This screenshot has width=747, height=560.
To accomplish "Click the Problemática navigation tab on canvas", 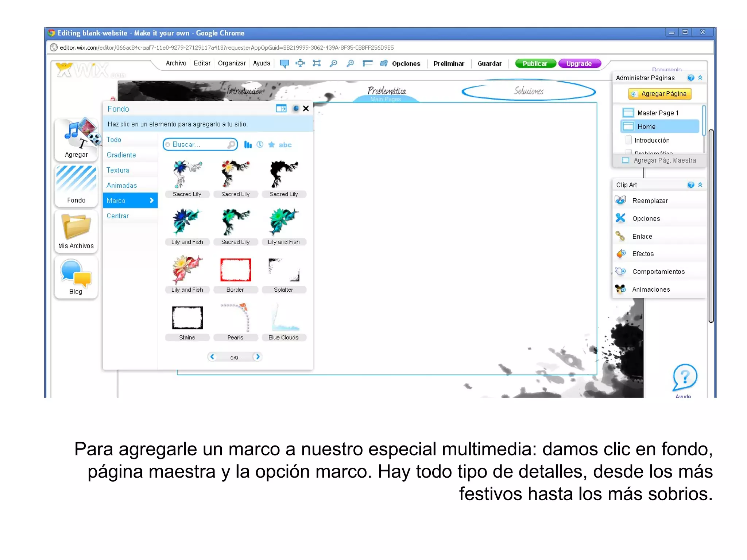I will [x=386, y=91].
